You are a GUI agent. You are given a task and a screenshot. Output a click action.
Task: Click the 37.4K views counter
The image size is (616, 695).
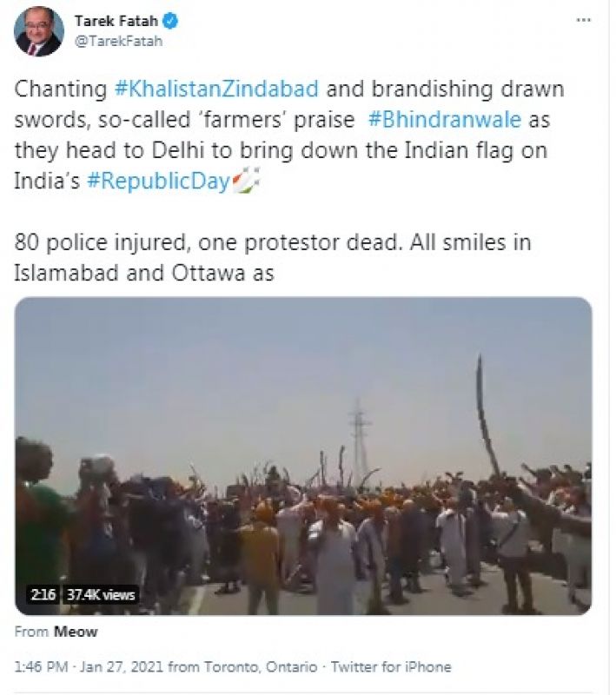pyautogui.click(x=101, y=594)
